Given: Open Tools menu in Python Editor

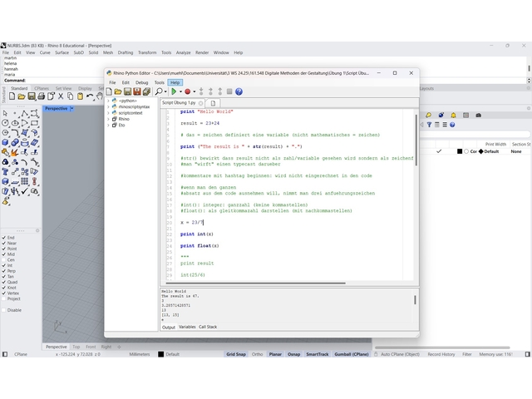Looking at the screenshot, I should (159, 82).
